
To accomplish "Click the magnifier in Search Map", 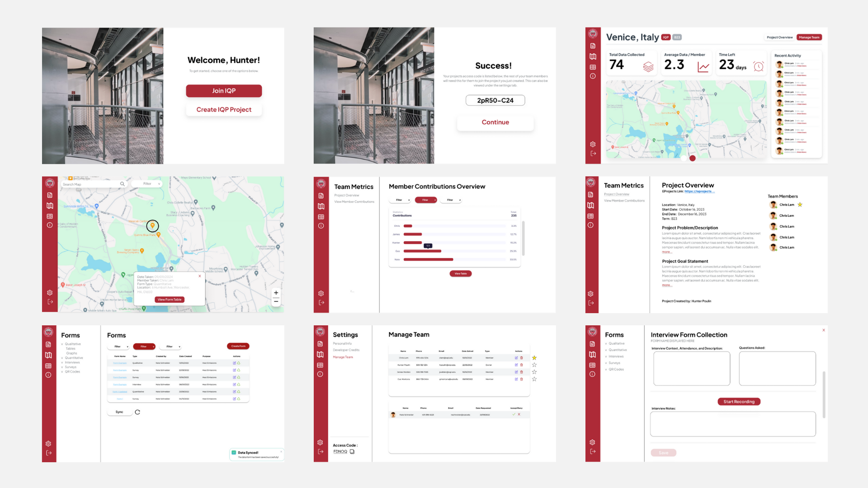I will (122, 184).
